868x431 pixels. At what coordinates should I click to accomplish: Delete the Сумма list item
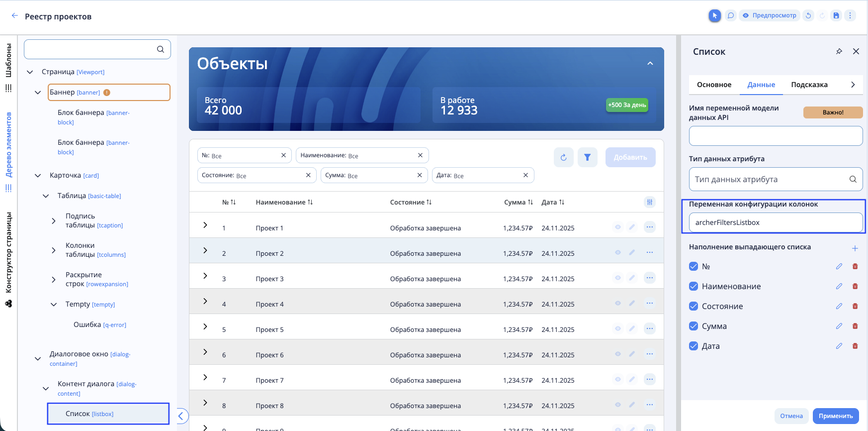[x=855, y=326]
